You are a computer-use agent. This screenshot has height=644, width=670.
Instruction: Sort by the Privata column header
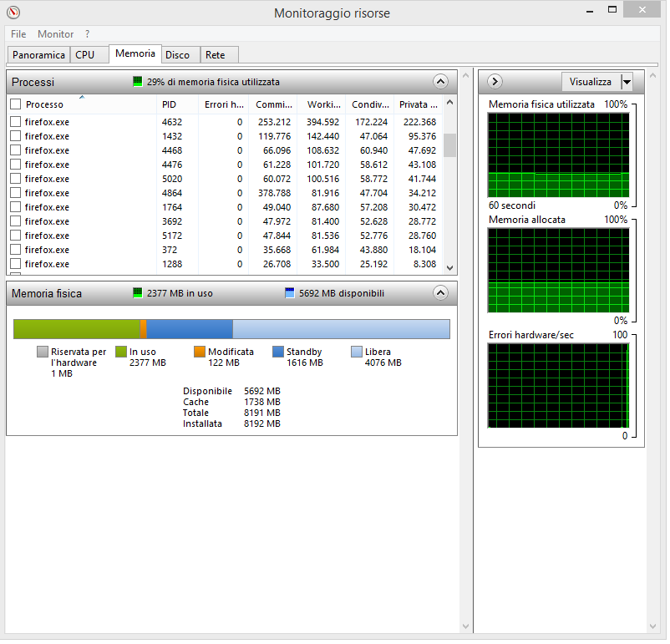tap(419, 105)
